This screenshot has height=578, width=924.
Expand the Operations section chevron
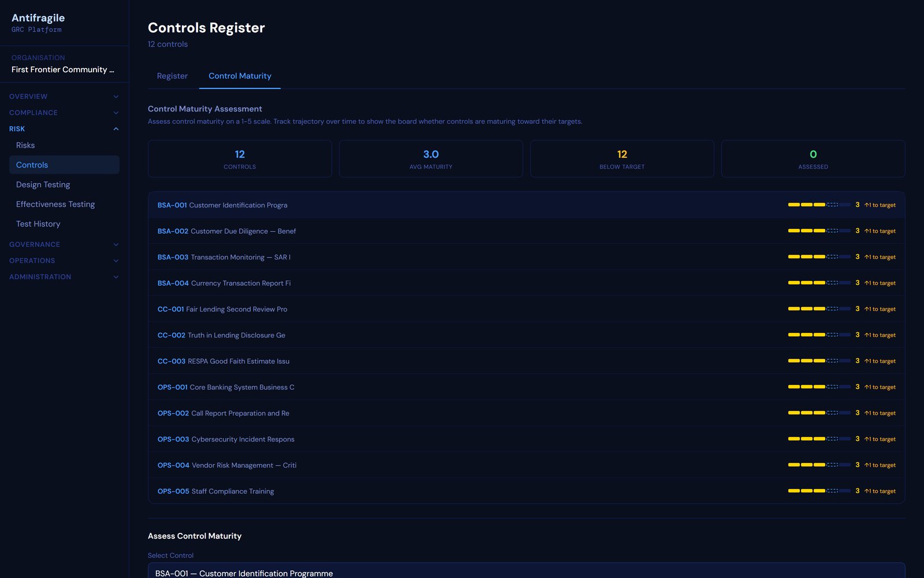[116, 261]
